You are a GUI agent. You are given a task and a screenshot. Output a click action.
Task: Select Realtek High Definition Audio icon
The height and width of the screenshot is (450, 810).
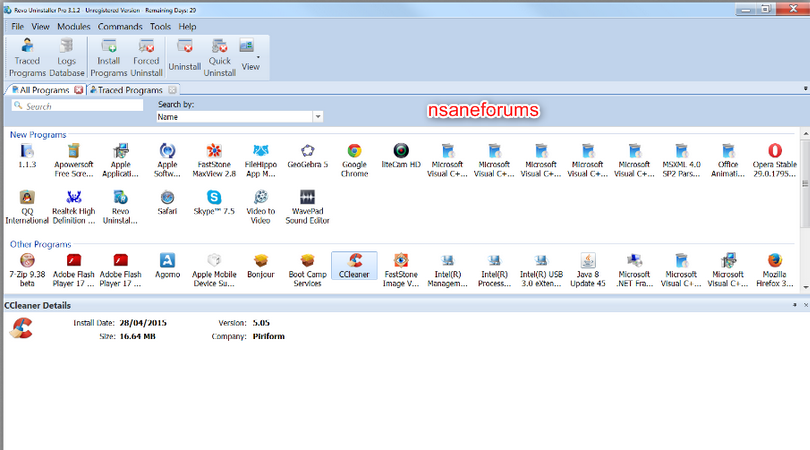(x=73, y=207)
